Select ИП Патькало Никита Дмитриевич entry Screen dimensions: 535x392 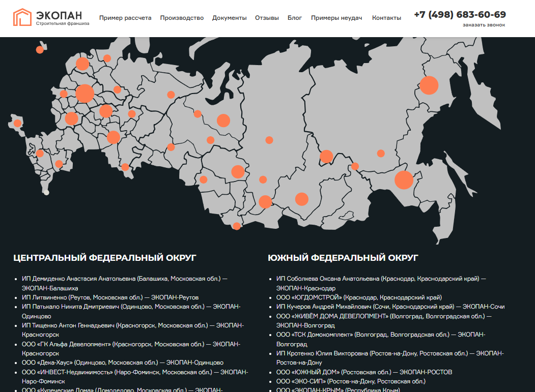(x=131, y=311)
